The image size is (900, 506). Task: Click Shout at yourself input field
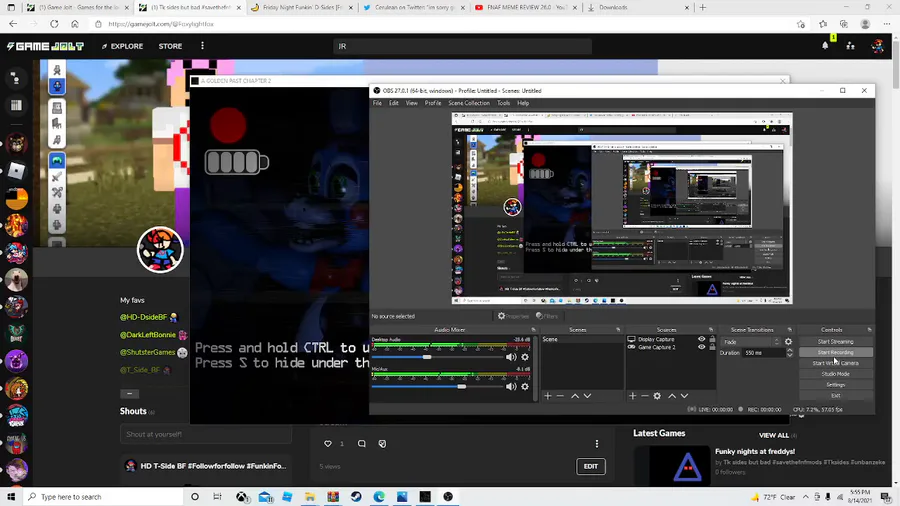[x=205, y=434]
